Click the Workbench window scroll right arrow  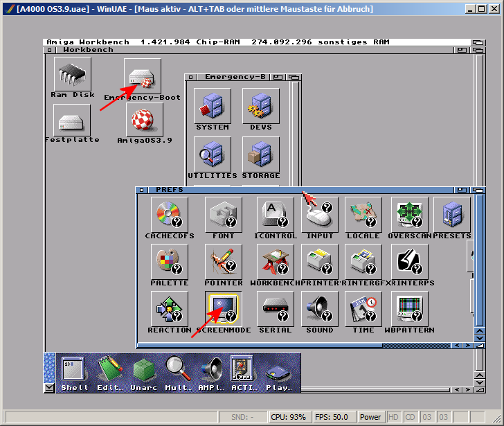point(468,390)
